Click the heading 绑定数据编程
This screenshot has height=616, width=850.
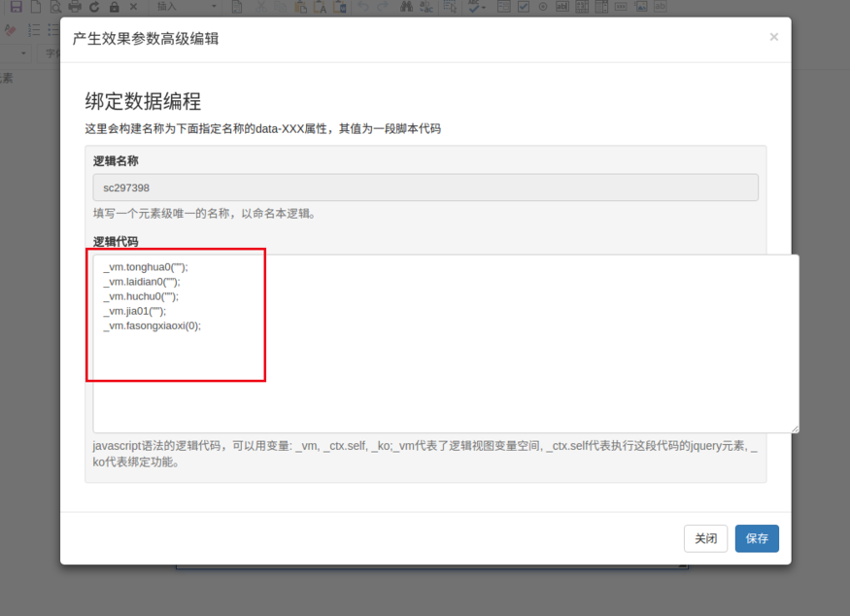[x=143, y=101]
